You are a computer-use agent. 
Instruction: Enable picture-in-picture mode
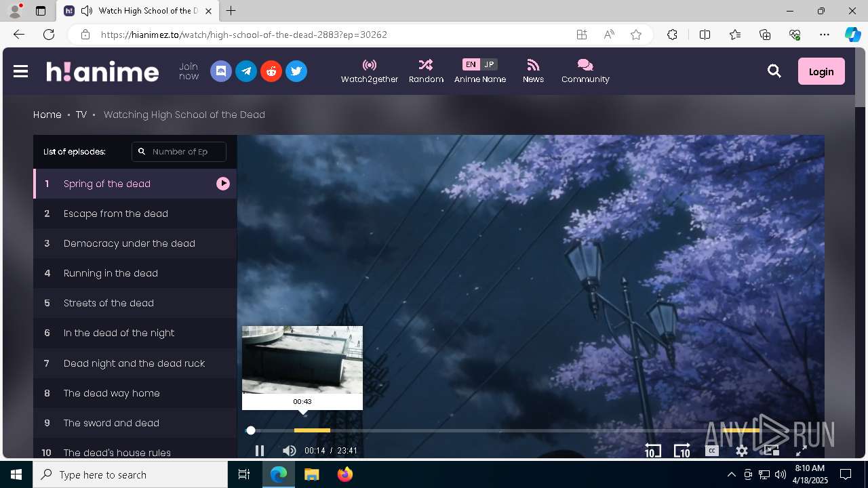click(772, 451)
